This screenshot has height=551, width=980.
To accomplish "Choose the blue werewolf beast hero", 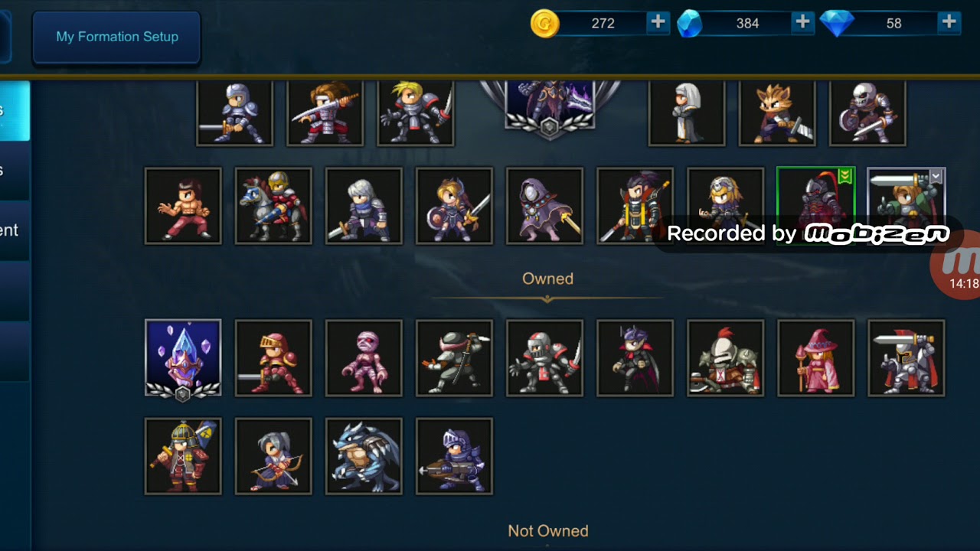I will (x=364, y=456).
